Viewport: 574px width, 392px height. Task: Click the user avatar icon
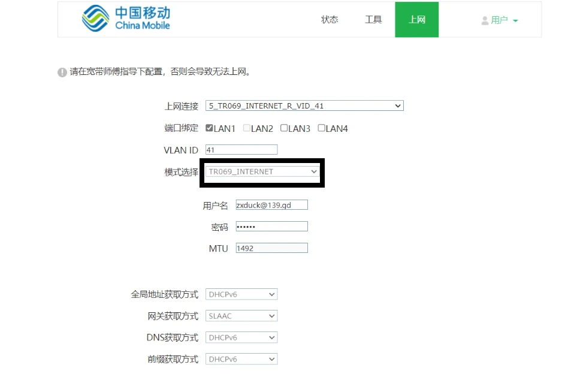(485, 20)
